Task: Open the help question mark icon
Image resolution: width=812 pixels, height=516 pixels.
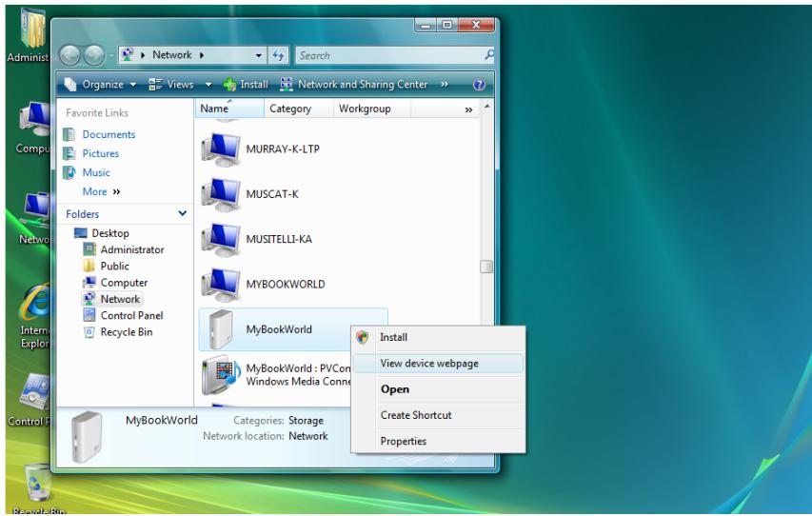Action: click(x=480, y=85)
